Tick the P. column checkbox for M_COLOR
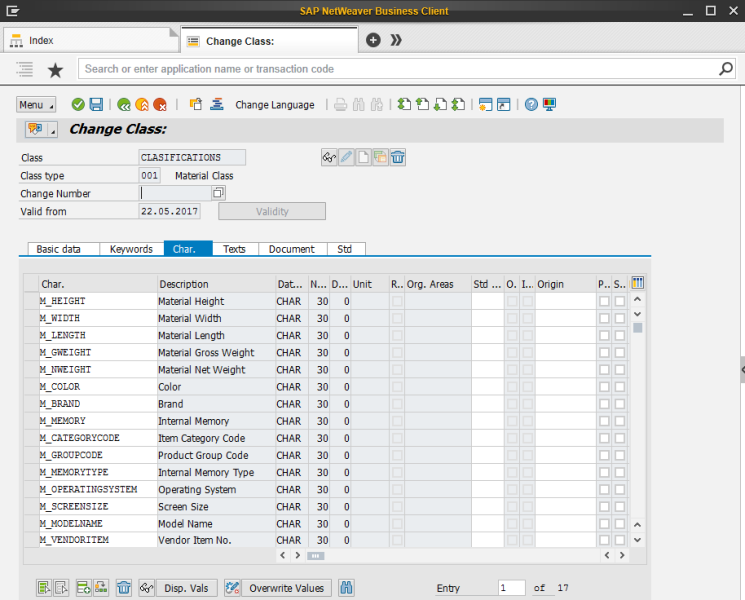 click(x=603, y=386)
